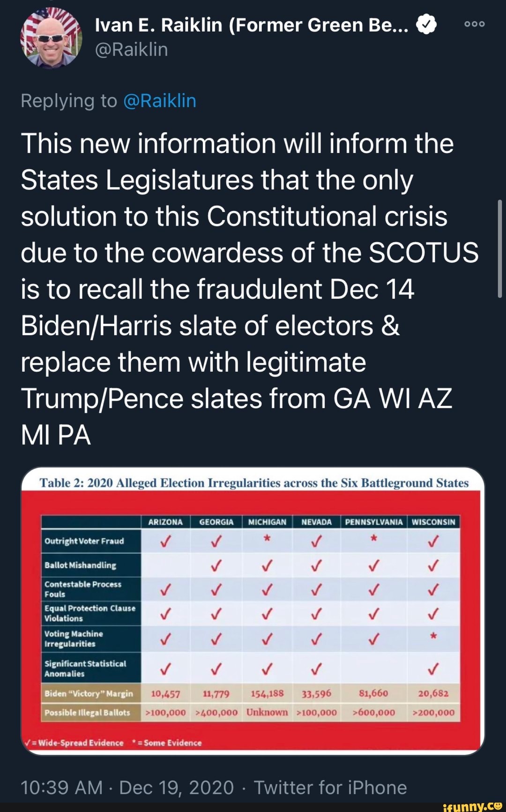Select the checkmark under ARIZONA for Outright Voter Fraud
Screen dimensions: 506x812
click(166, 541)
